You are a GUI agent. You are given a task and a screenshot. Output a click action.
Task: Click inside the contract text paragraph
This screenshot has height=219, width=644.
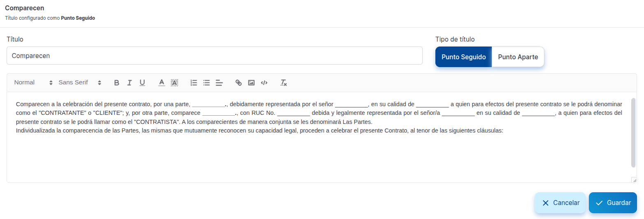319,113
